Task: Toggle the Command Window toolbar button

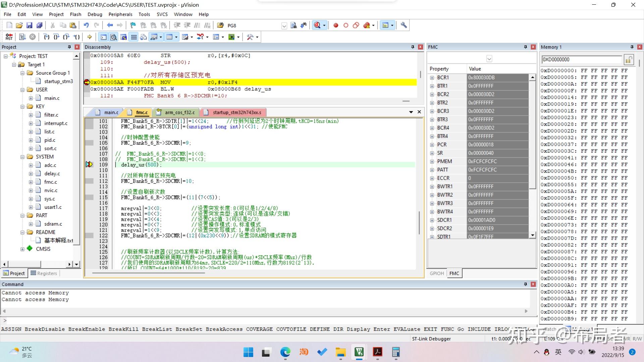Action: click(103, 37)
